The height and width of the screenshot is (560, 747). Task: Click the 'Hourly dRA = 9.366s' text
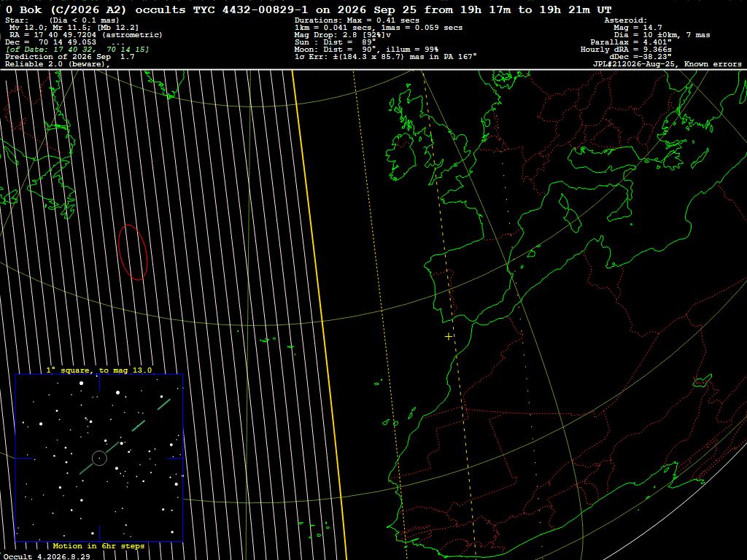coord(626,49)
